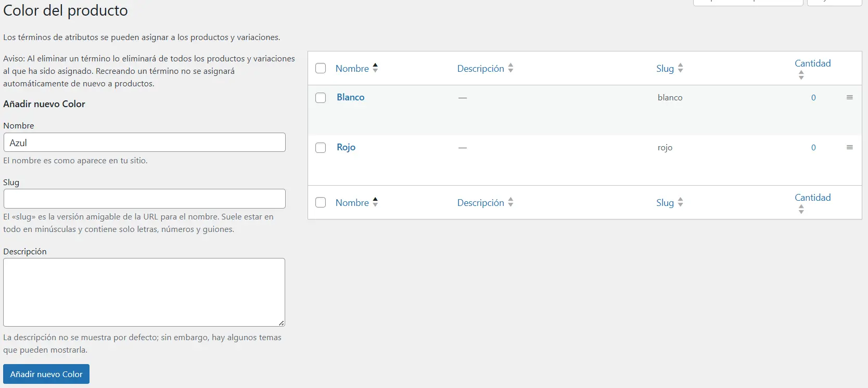Click footer Slug sort arrows
This screenshot has height=388, width=868.
tap(680, 202)
